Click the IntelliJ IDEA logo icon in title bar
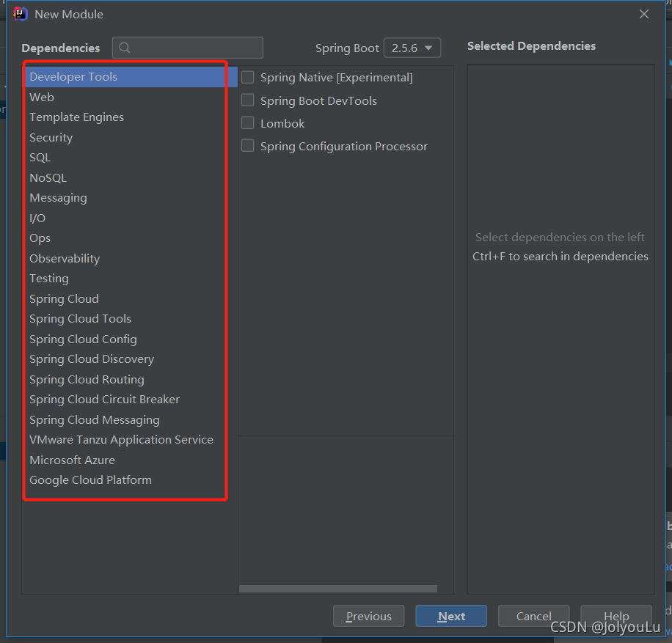Screen dimensions: 672x643 pyautogui.click(x=20, y=14)
